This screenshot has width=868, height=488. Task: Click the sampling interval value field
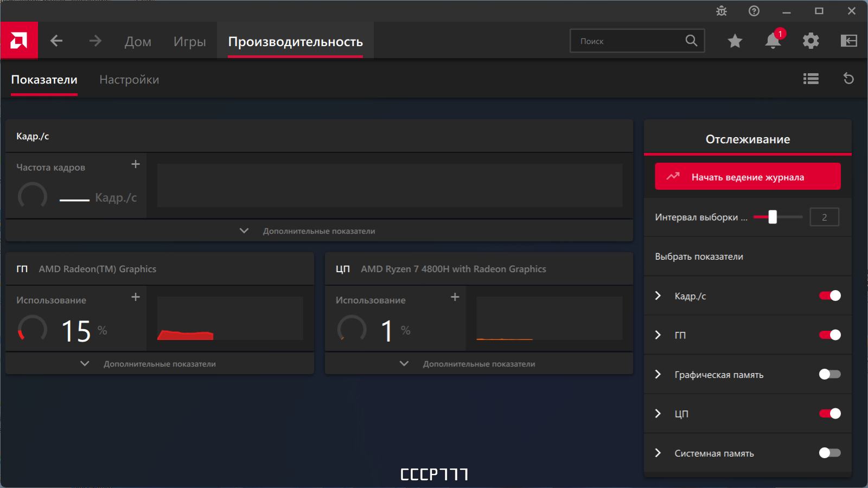coord(824,217)
